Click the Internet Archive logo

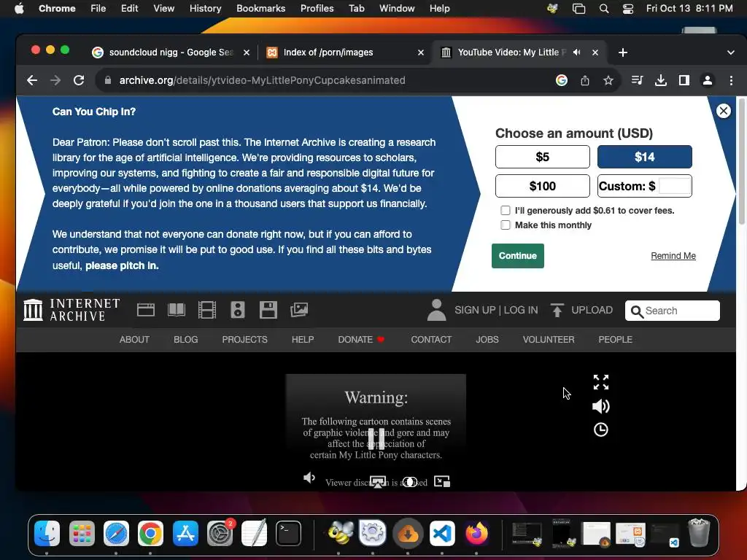pyautogui.click(x=72, y=310)
